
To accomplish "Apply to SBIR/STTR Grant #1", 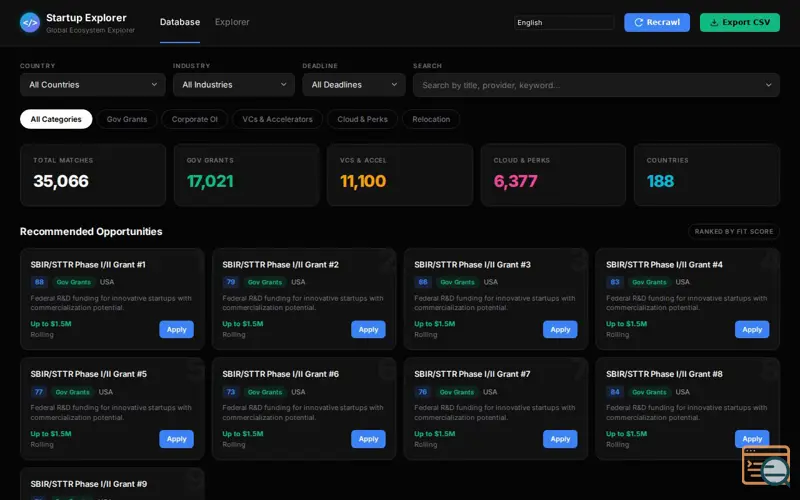I will pyautogui.click(x=177, y=330).
